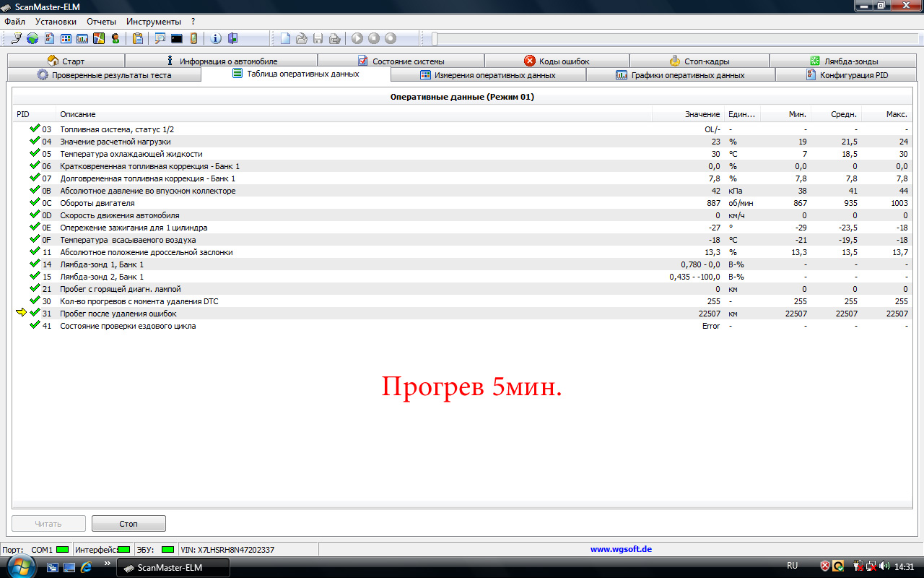Sort by the Описание column header
This screenshot has height=578, width=924.
click(354, 114)
